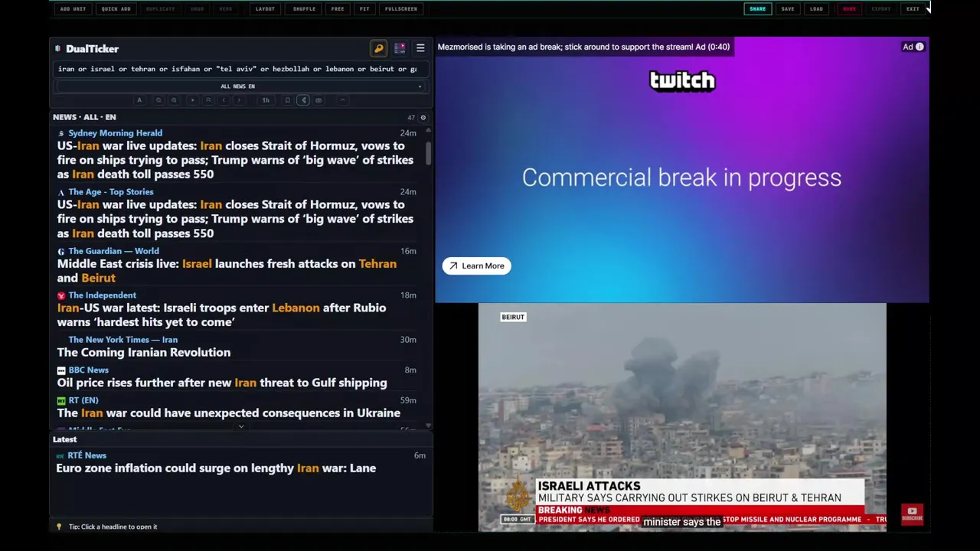980x551 pixels.
Task: Click the SAVE button
Action: point(788,9)
